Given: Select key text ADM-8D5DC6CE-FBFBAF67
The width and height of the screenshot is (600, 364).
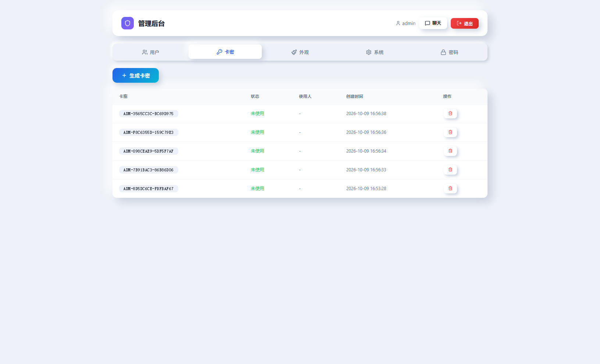Looking at the screenshot, I should [149, 189].
